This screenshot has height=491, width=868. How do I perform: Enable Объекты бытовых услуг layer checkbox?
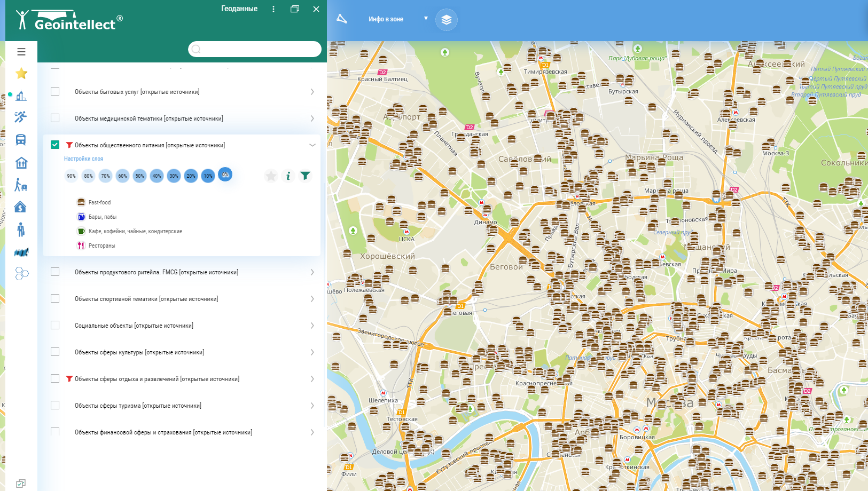55,91
